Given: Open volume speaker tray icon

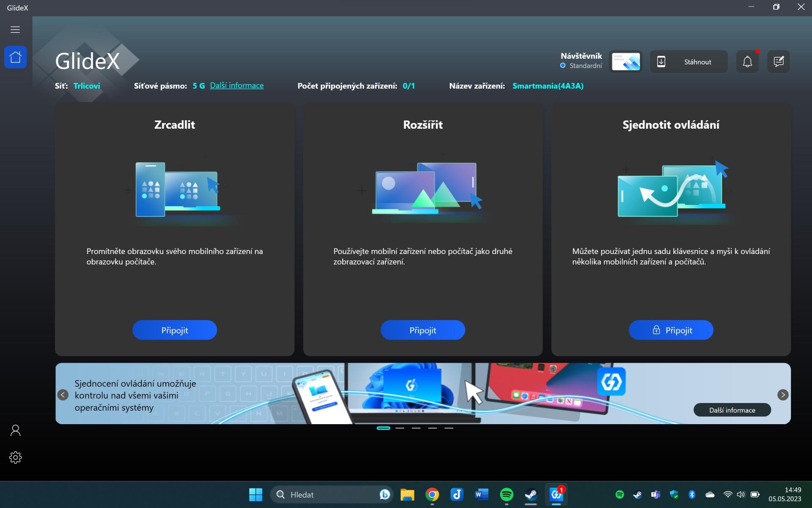Looking at the screenshot, I should (x=741, y=494).
